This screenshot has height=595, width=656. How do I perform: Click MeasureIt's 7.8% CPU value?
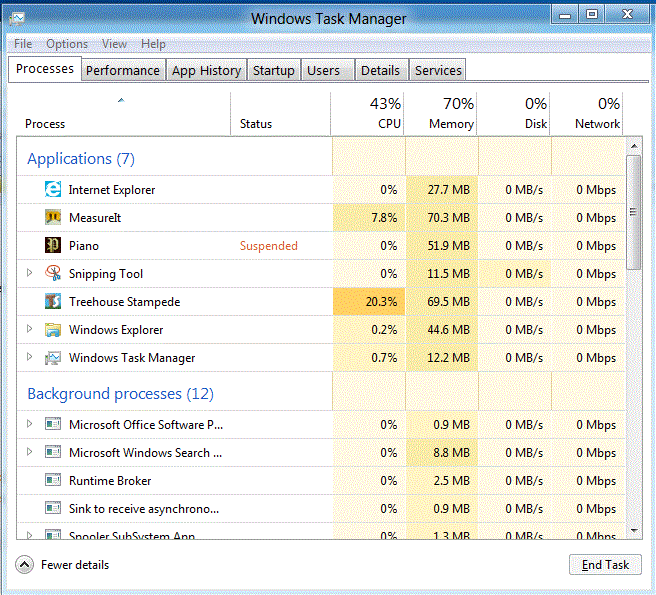tap(384, 218)
